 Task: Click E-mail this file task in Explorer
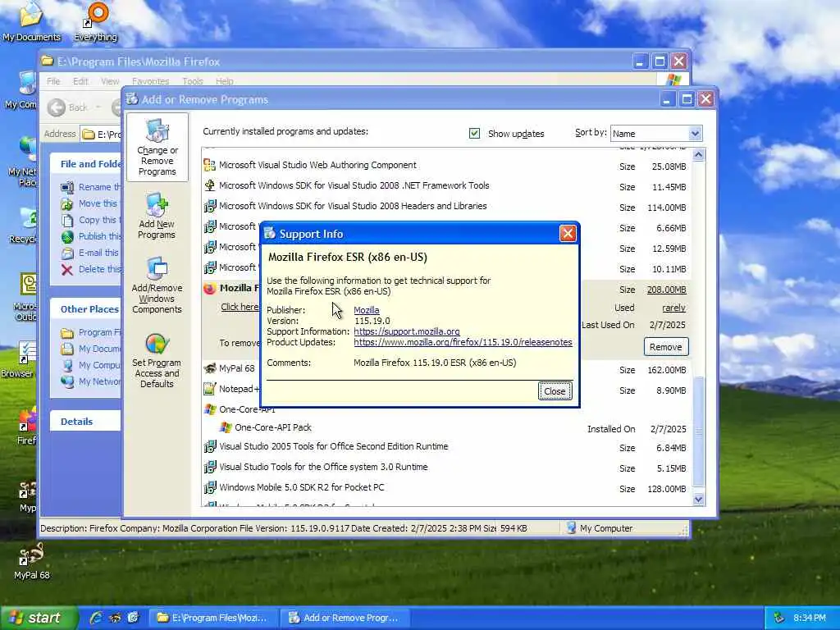tap(90, 253)
